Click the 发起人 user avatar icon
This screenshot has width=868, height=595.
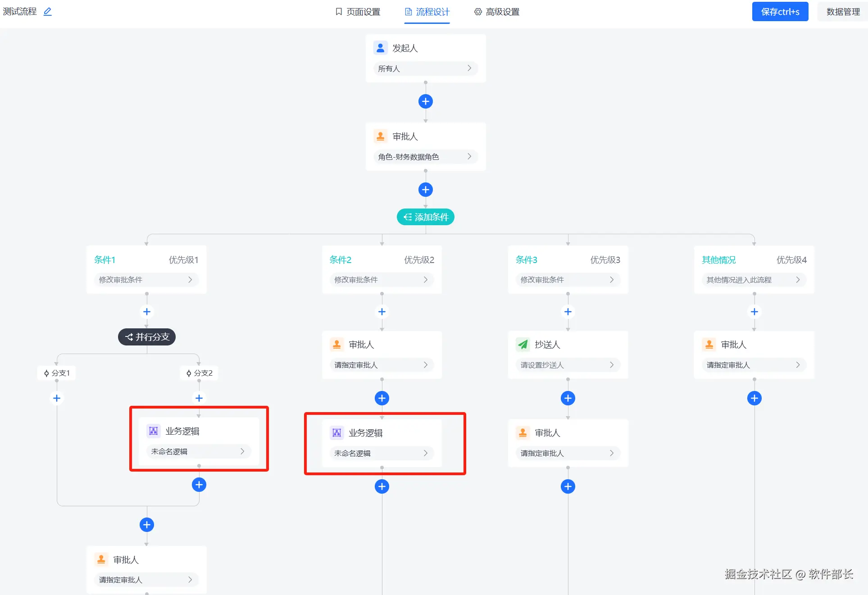(380, 48)
